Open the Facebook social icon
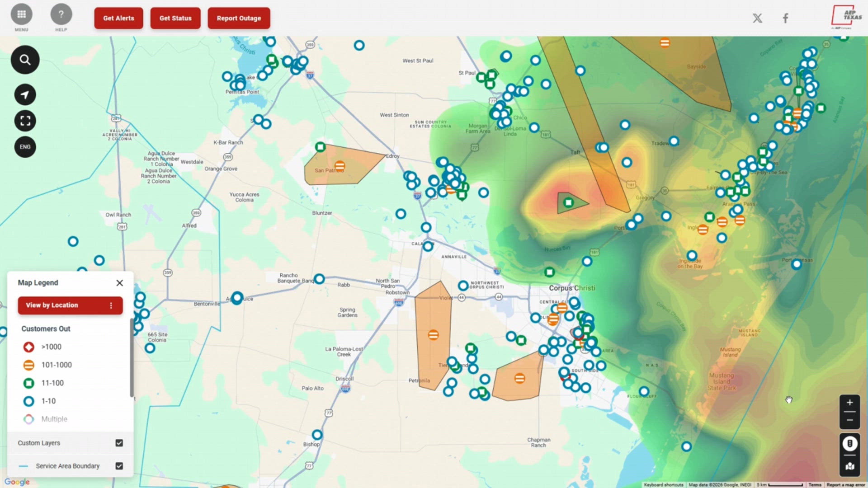Viewport: 868px width, 488px height. 786,18
